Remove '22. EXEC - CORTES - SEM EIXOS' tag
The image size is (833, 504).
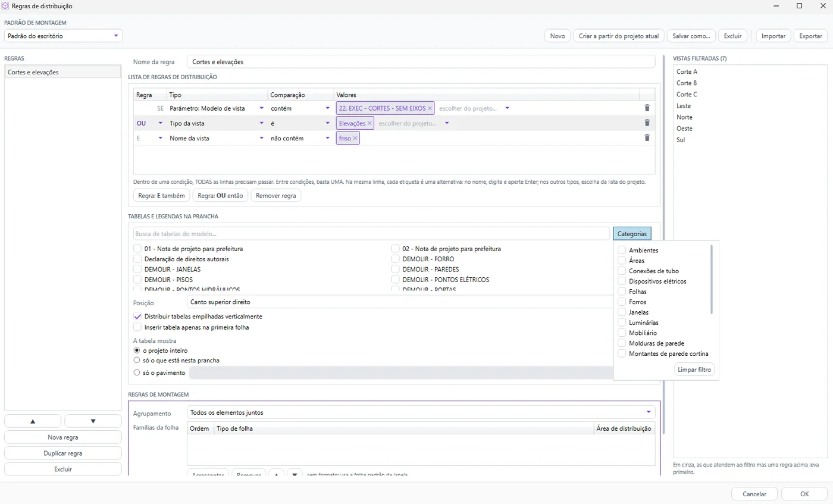click(x=430, y=108)
